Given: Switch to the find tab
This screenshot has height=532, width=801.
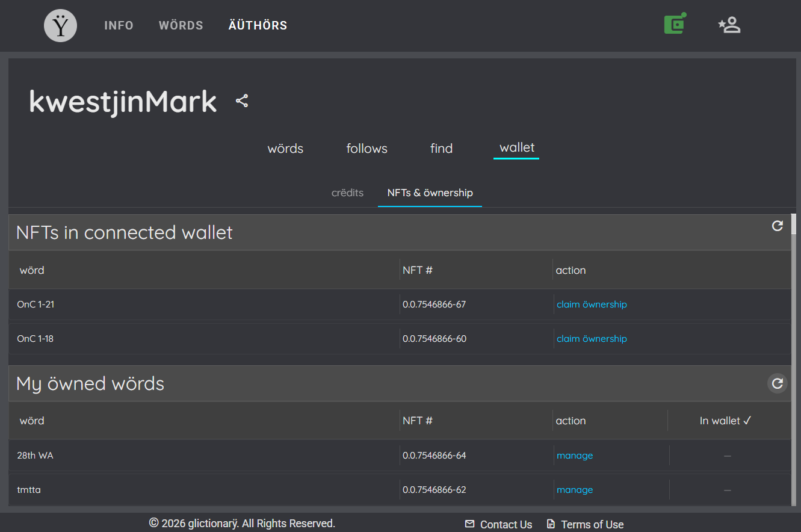Looking at the screenshot, I should click(442, 149).
